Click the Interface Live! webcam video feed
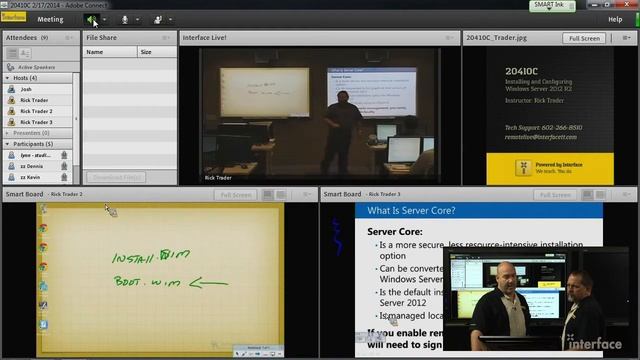Screen dimensions: 640x360 coord(320,116)
